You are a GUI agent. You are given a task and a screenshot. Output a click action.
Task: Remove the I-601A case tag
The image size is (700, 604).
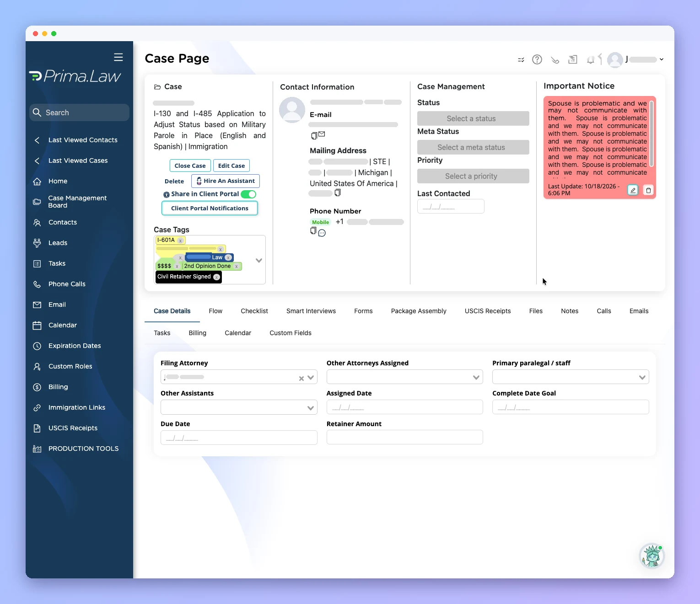tap(180, 241)
